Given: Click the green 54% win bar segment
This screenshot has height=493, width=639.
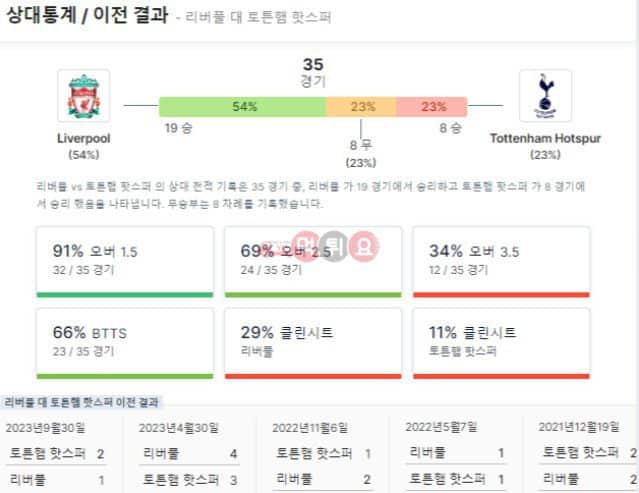Looking at the screenshot, I should click(243, 107).
